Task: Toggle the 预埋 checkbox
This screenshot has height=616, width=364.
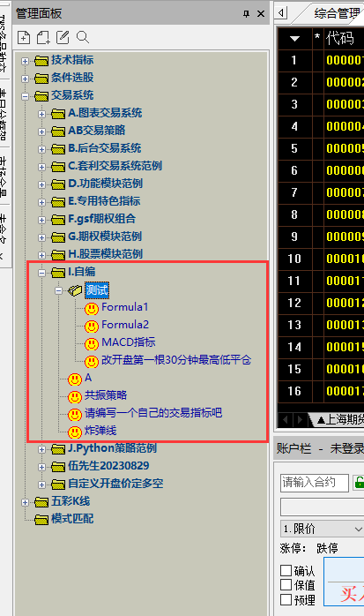Action: pyautogui.click(x=286, y=600)
